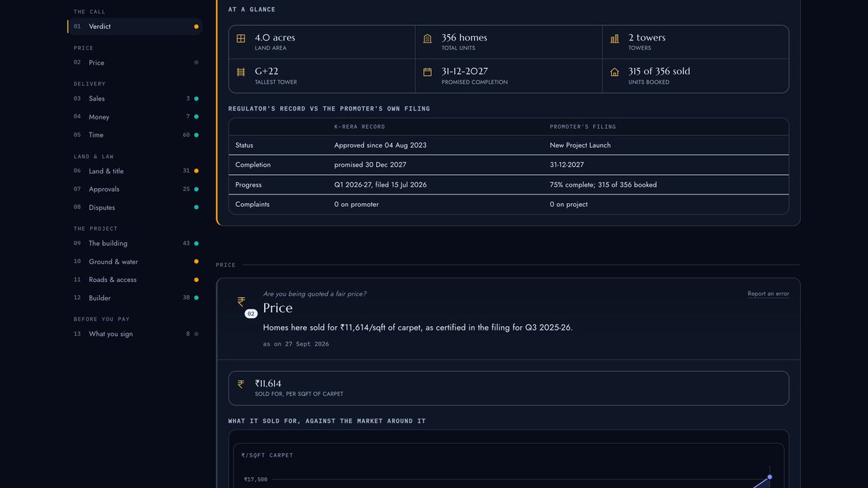Click the tallest tower icon beside G+22
The width and height of the screenshot is (868, 488).
[241, 72]
